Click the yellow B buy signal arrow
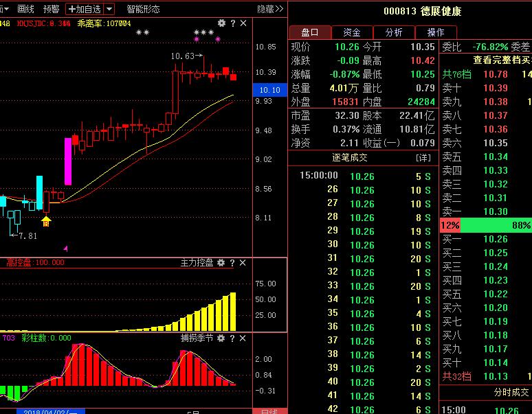Screen dimensions: 532x414 tap(46, 222)
